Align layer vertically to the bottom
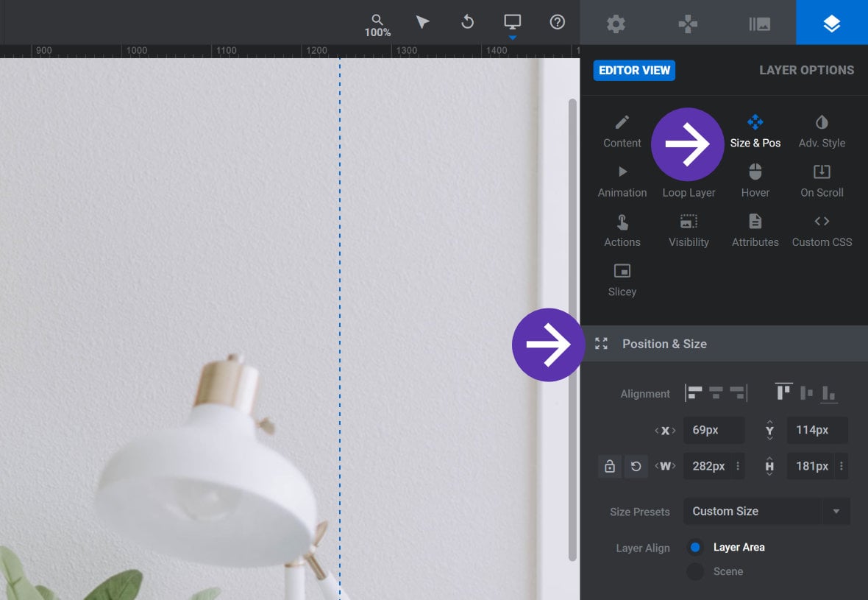Image resolution: width=868 pixels, height=600 pixels. (828, 394)
